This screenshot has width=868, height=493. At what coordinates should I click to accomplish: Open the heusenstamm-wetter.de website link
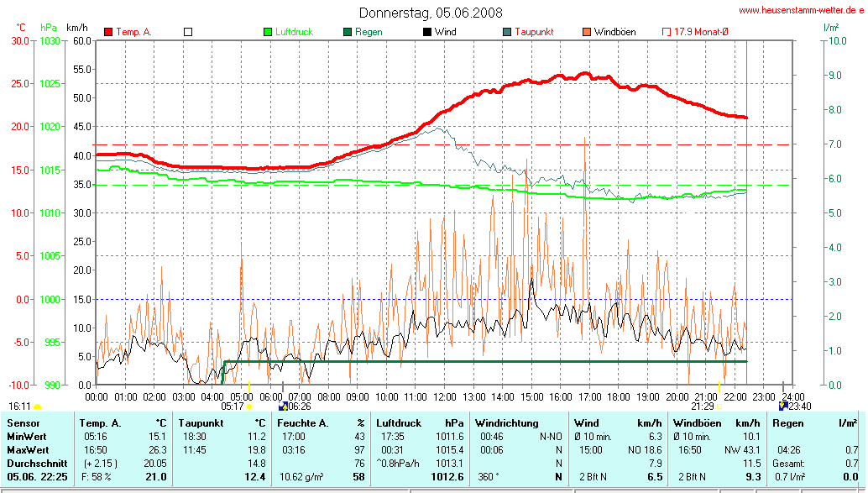800,10
